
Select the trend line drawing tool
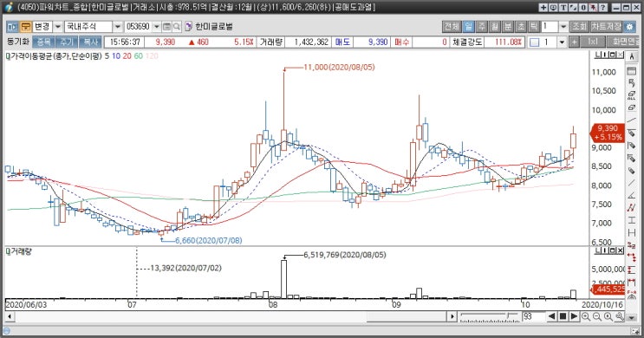[x=632, y=120]
